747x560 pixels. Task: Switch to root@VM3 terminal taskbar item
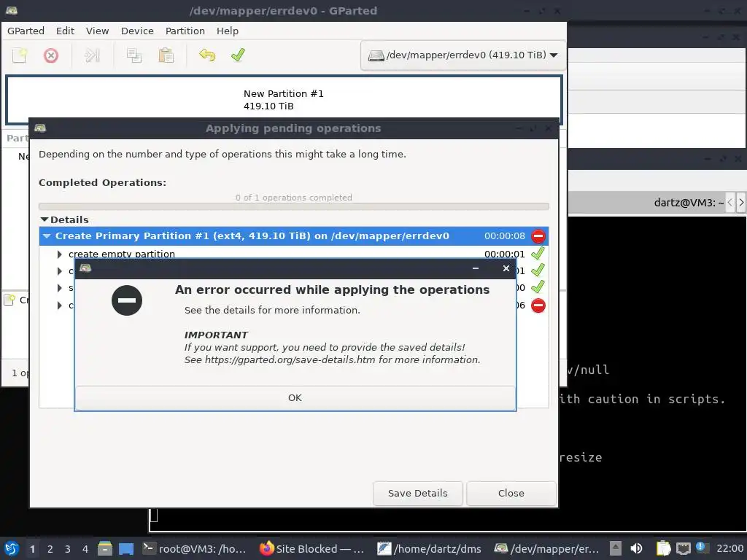[196, 548]
